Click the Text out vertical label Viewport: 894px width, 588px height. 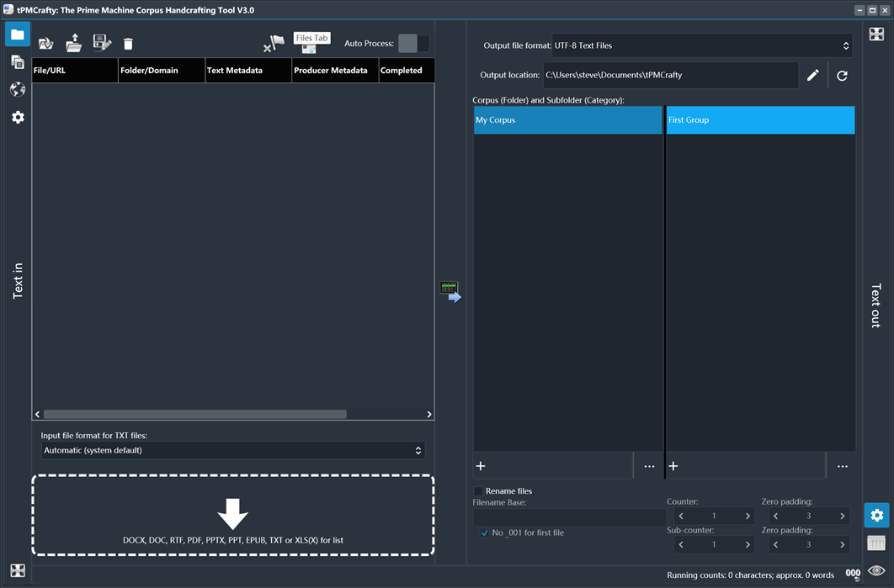pyautogui.click(x=876, y=305)
